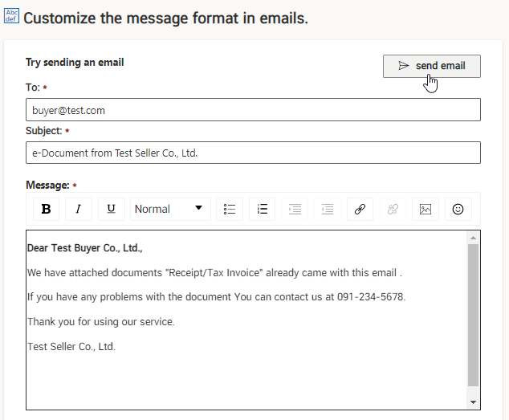Viewport: 509px width, 420px height.
Task: Toggle underline formatting in message toolbar
Action: click(x=112, y=209)
